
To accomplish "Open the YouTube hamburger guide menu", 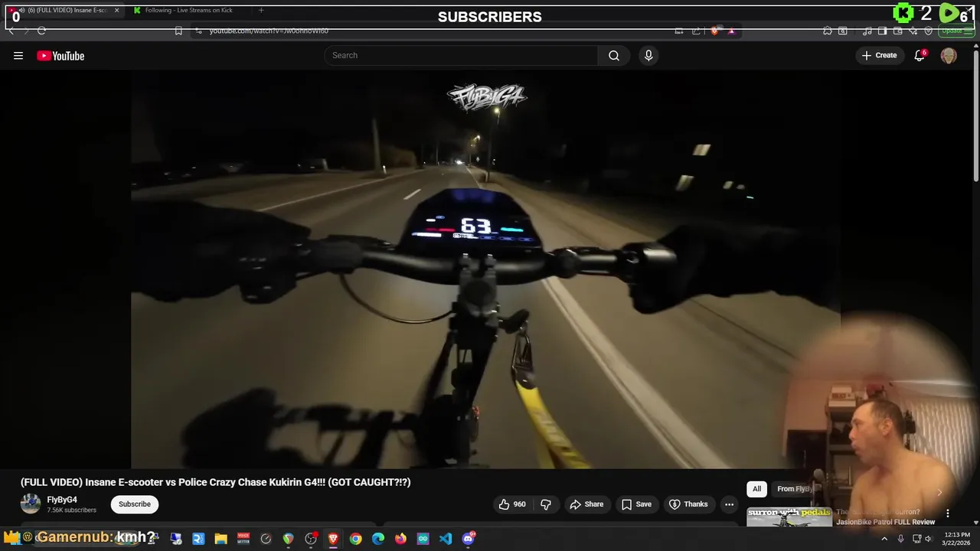I will 18,55.
